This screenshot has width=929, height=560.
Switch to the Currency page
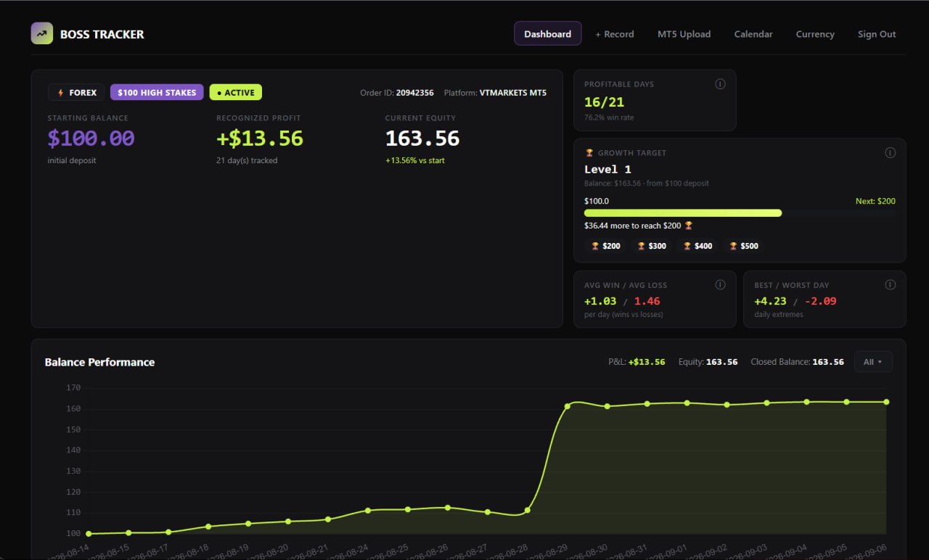point(815,34)
